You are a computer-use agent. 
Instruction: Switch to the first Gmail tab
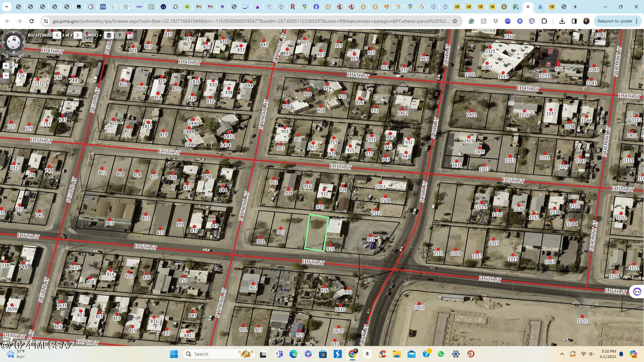click(199, 7)
